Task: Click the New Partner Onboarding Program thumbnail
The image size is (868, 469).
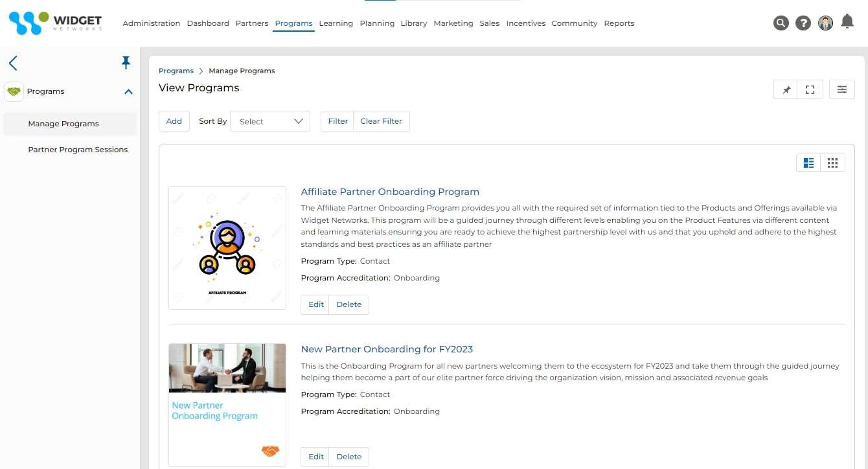Action: 227,405
